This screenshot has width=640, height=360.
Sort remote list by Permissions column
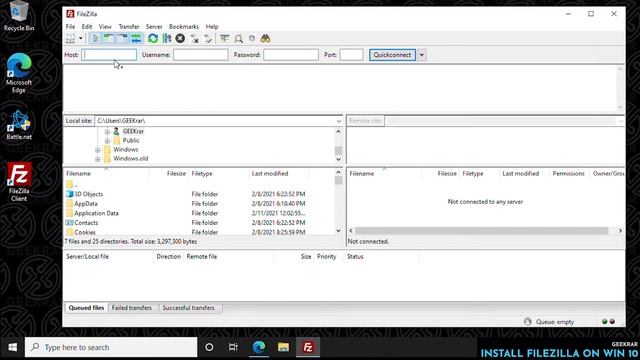pyautogui.click(x=568, y=173)
